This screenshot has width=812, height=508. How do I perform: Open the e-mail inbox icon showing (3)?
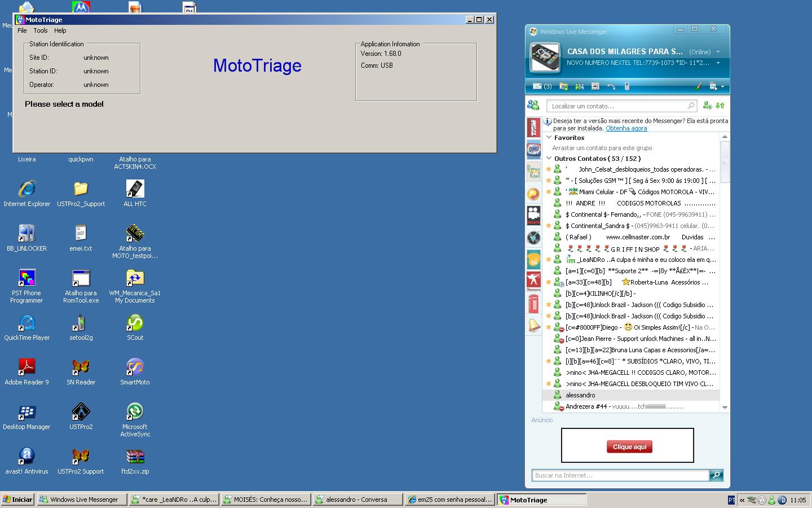(x=542, y=86)
